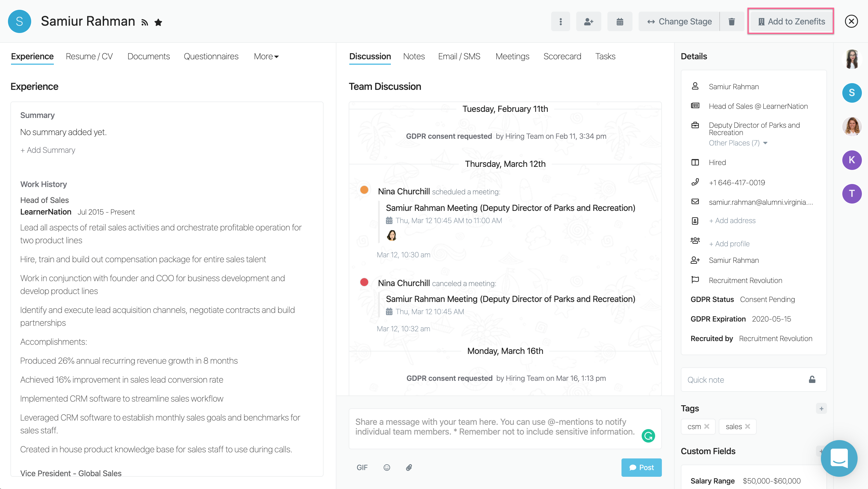
Task: Click the add team member icon button
Action: 588,22
